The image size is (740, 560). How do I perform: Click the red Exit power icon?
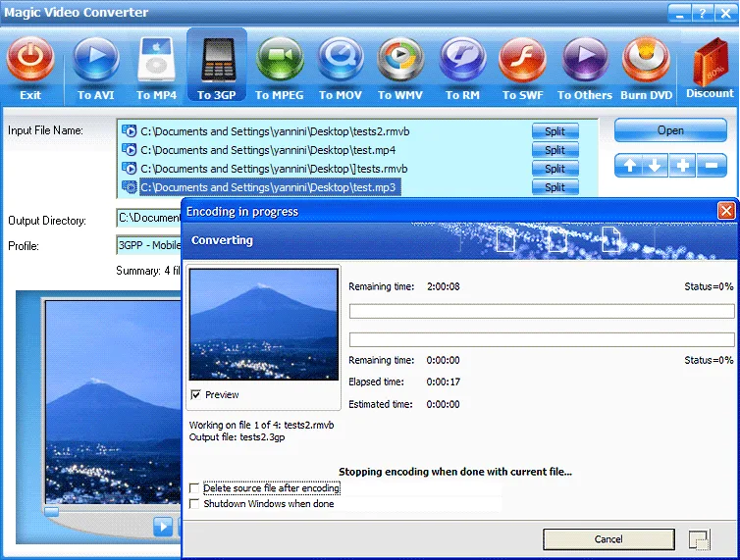(30, 60)
